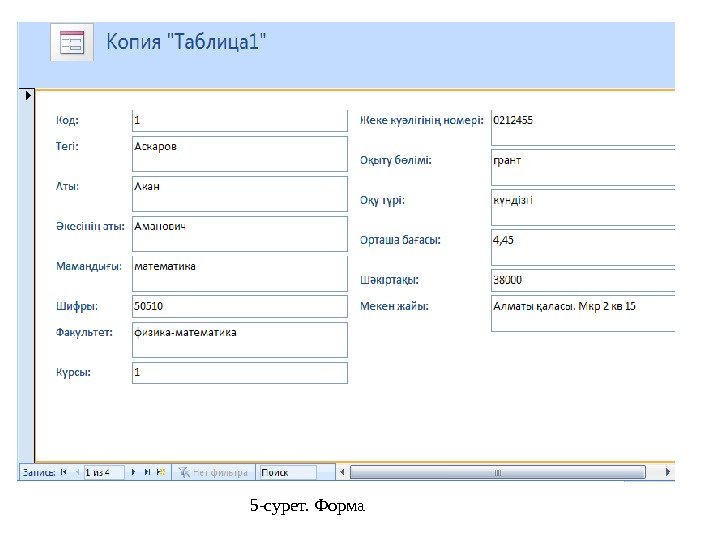Go to the first record in navigation bar
This screenshot has width=720, height=540.
click(x=63, y=472)
